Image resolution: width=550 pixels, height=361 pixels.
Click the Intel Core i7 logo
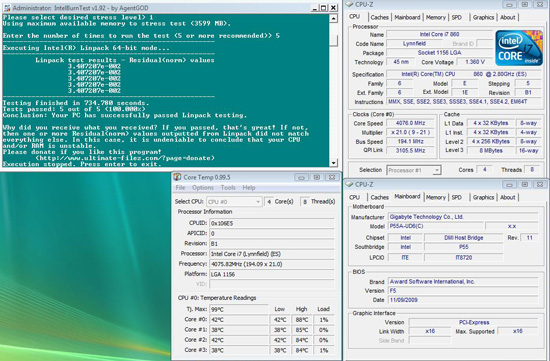pos(518,48)
